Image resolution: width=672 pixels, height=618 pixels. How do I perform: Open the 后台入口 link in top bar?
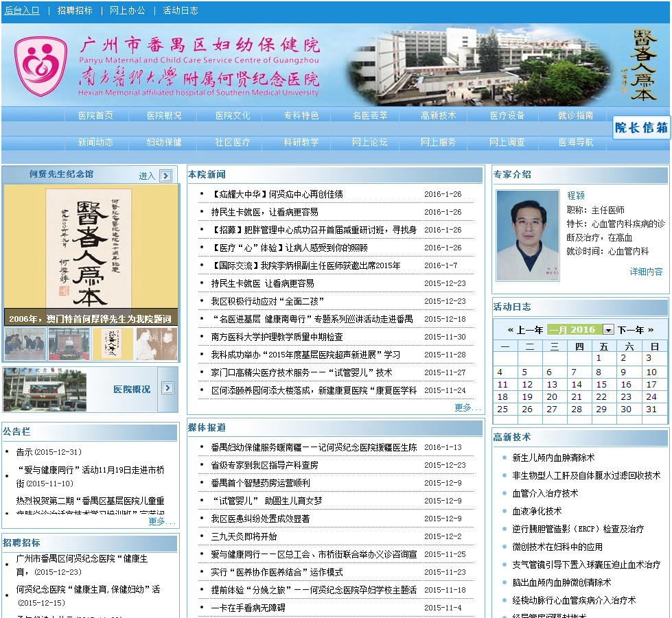pyautogui.click(x=22, y=11)
